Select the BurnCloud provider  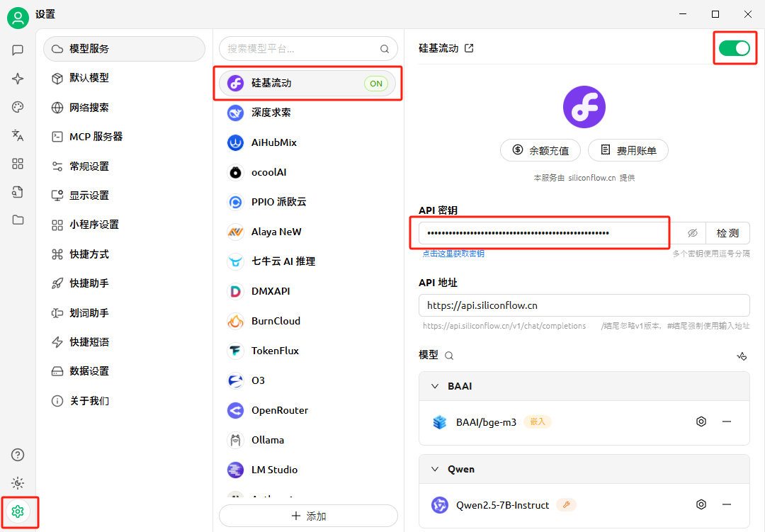pos(307,321)
